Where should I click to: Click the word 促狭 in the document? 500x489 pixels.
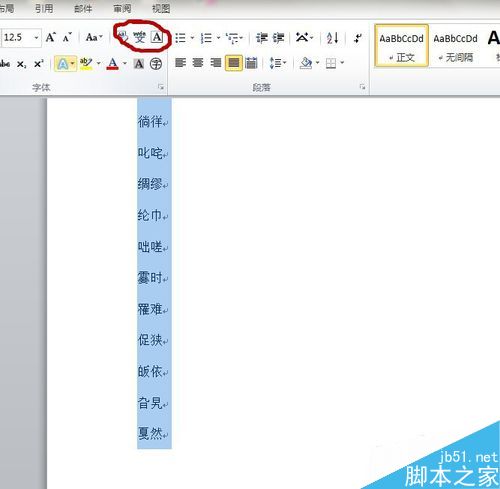coord(150,340)
